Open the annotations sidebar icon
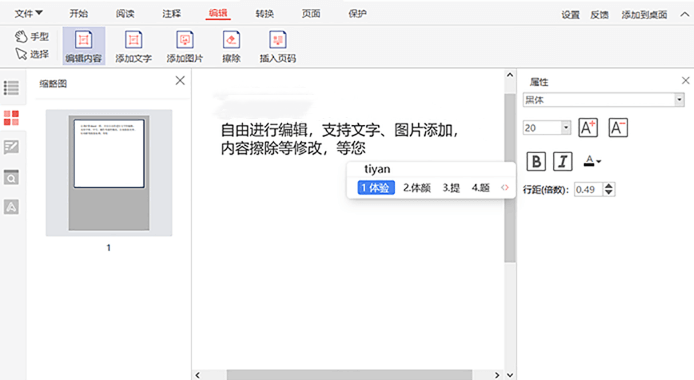 point(11,147)
